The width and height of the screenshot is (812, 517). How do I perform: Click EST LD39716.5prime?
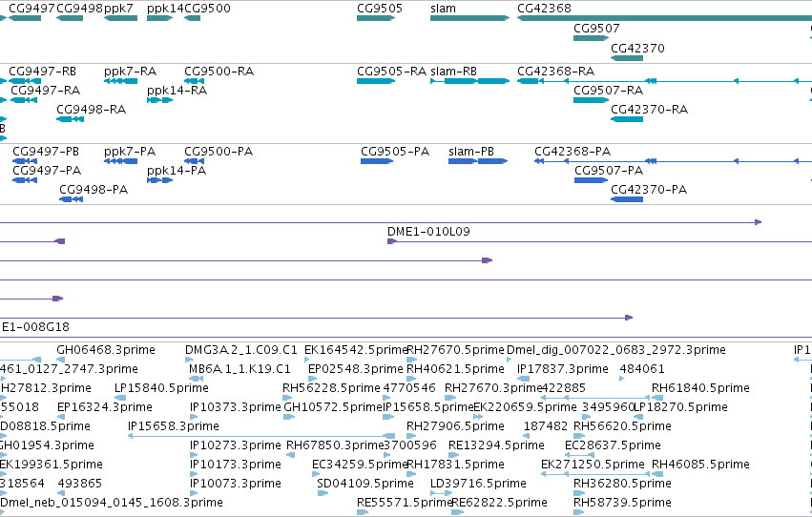click(441, 494)
